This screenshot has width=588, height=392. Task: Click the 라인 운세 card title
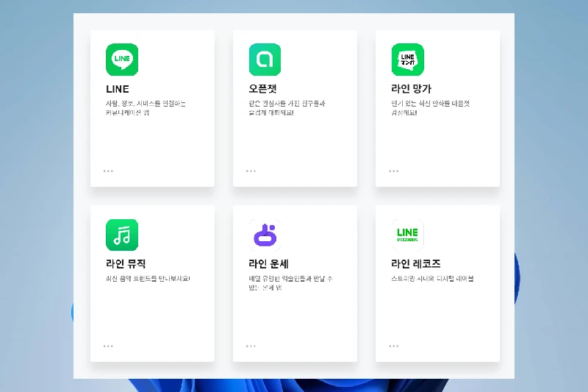(268, 264)
